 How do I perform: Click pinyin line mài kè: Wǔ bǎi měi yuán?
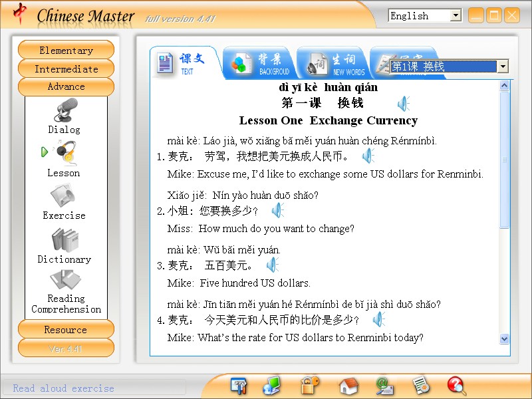224,250
